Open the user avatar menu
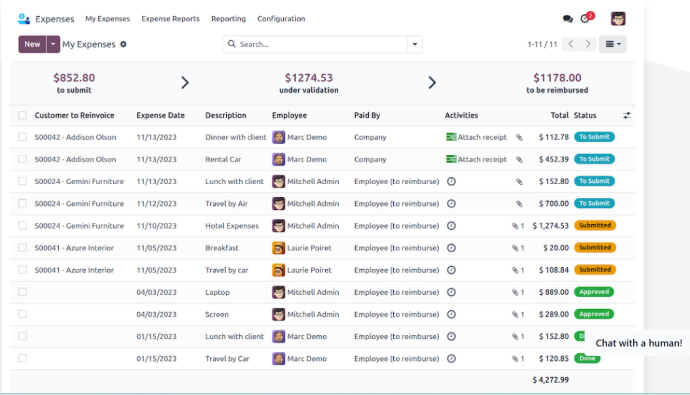Viewport: 690px width, 395px height. point(618,19)
